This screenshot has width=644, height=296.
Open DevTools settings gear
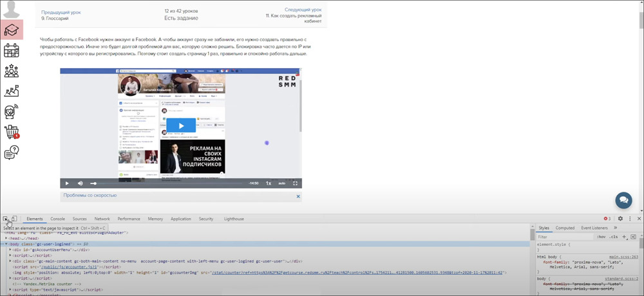pyautogui.click(x=620, y=219)
